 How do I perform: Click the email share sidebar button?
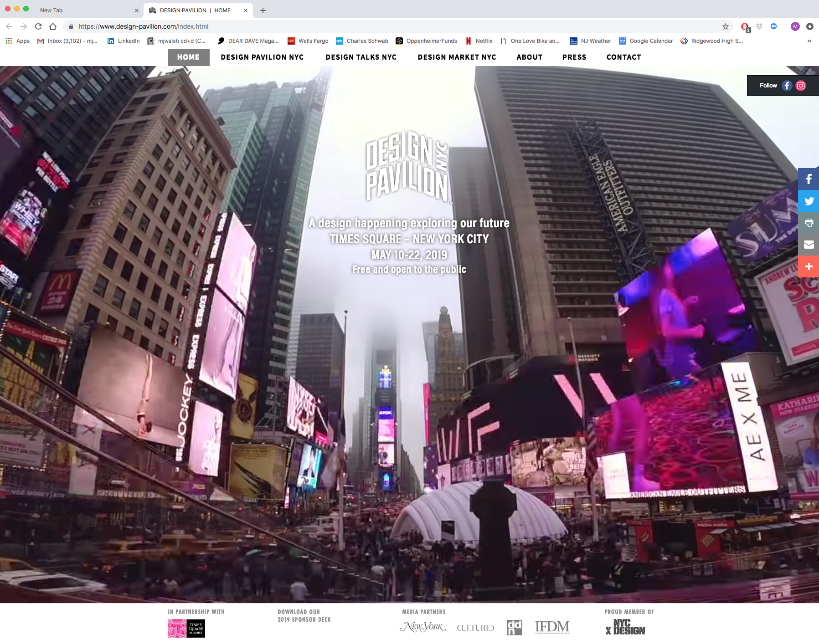coord(809,245)
